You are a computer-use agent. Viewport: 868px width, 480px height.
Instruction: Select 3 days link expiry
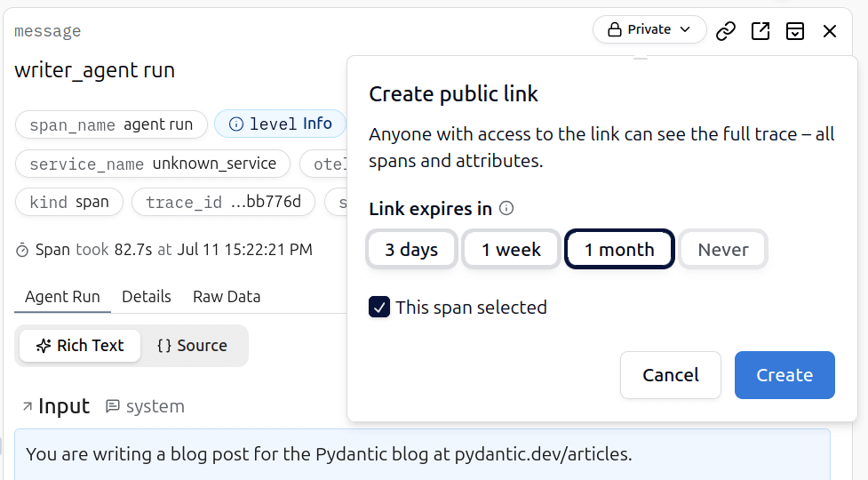coord(411,250)
